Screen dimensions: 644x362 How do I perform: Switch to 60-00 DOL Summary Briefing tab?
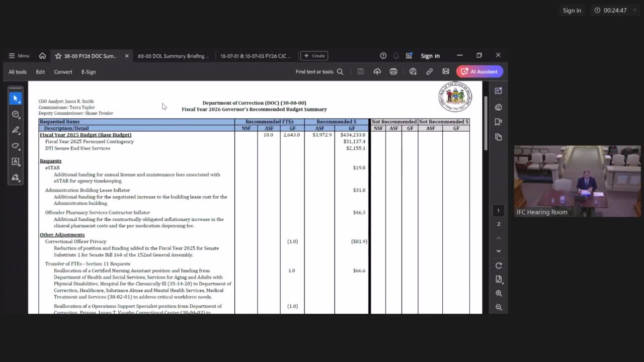tap(173, 56)
